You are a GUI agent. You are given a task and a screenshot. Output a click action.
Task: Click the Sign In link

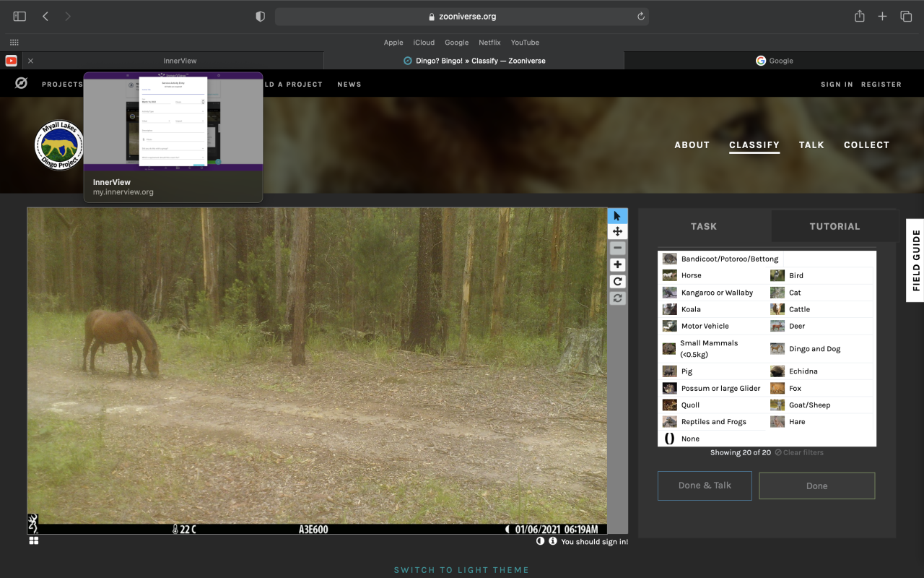coord(836,85)
